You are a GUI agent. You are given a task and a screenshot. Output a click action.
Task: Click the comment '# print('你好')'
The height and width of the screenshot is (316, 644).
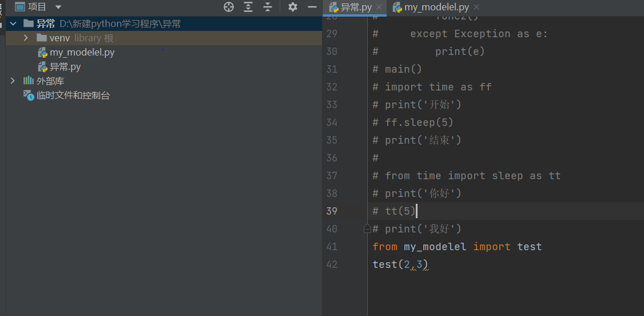coord(417,193)
